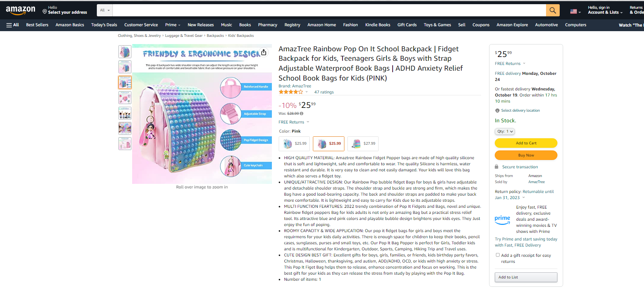
Task: Click the share icon on product image
Action: (x=264, y=52)
